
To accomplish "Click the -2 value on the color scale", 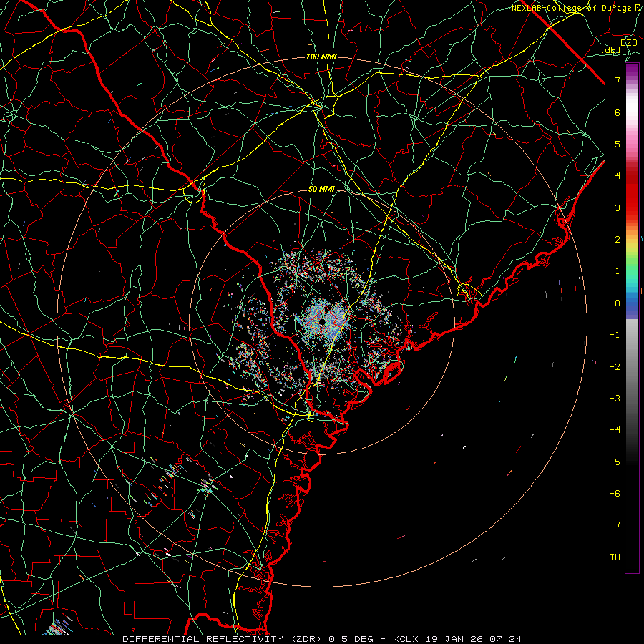I will pos(615,366).
